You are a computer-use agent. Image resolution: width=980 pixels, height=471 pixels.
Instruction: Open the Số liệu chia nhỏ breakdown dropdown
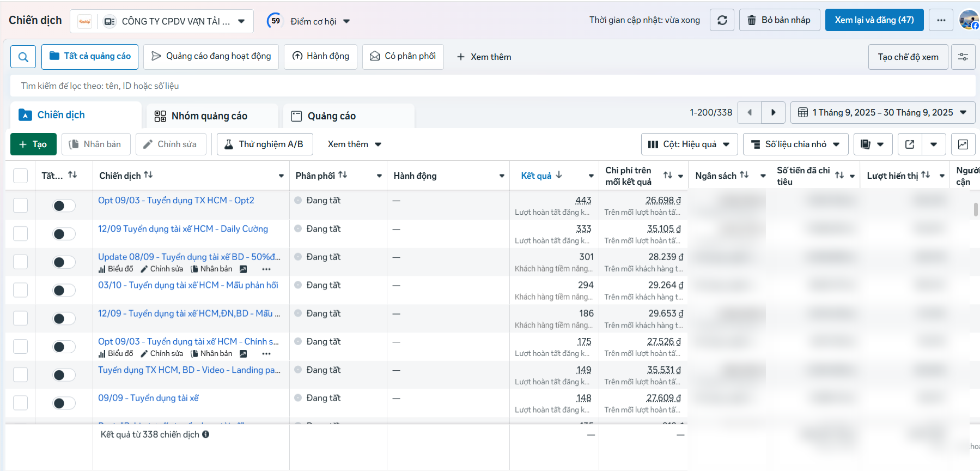(795, 144)
